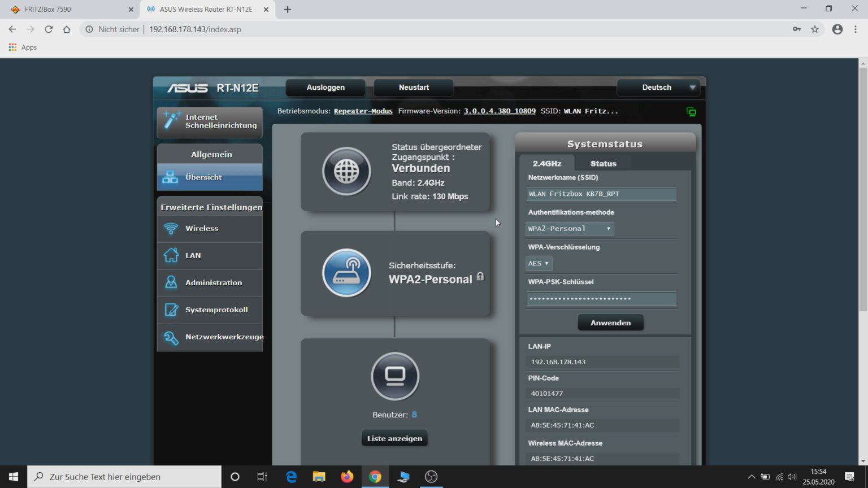Screen dimensions: 868x488
Task: Reload the browser page
Action: click(49, 29)
